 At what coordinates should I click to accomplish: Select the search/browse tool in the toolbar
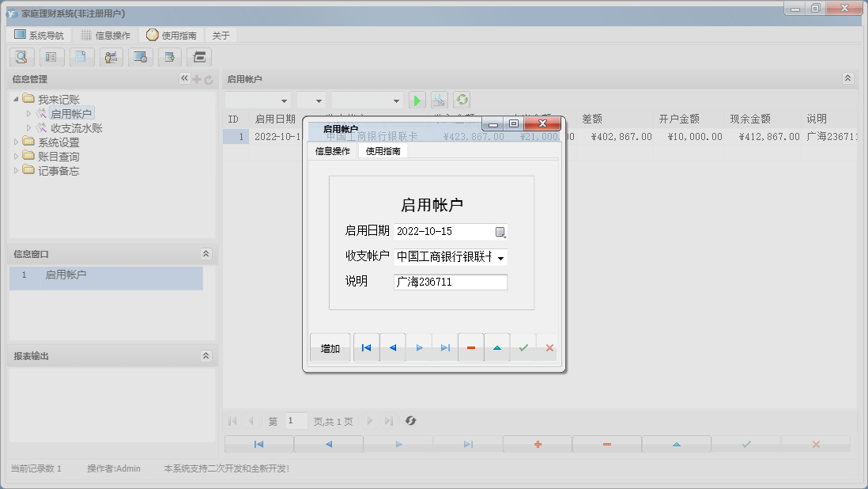(x=21, y=57)
